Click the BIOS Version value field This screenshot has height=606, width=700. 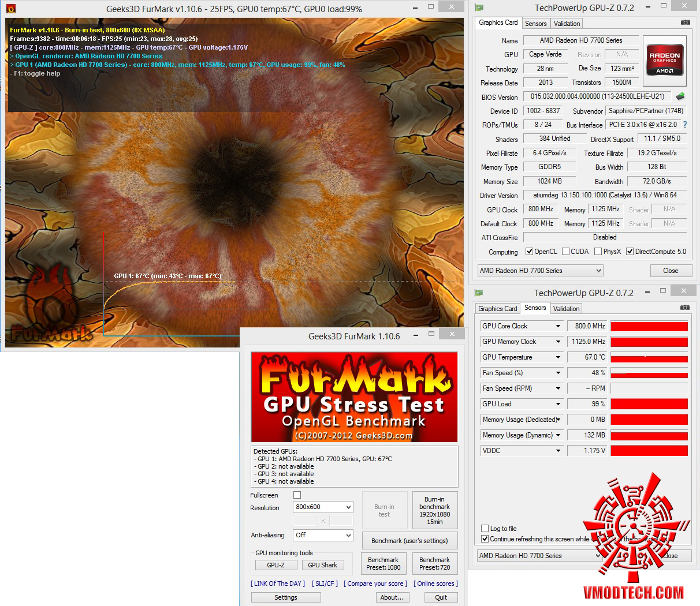(598, 96)
